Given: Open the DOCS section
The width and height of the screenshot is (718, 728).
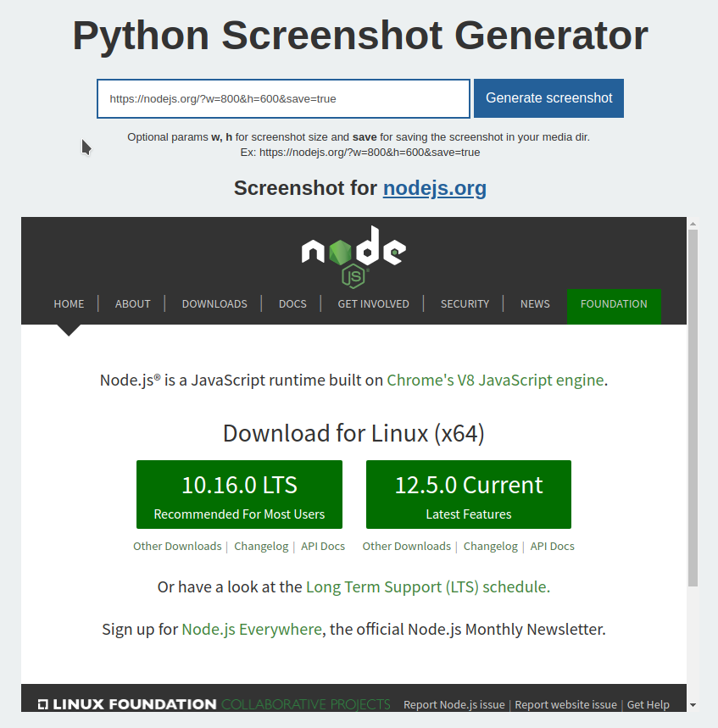Looking at the screenshot, I should (x=292, y=303).
